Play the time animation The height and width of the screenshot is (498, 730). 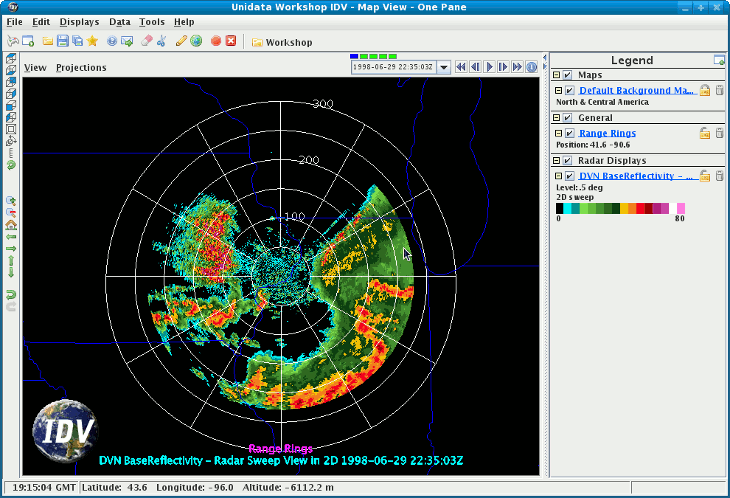tap(490, 67)
